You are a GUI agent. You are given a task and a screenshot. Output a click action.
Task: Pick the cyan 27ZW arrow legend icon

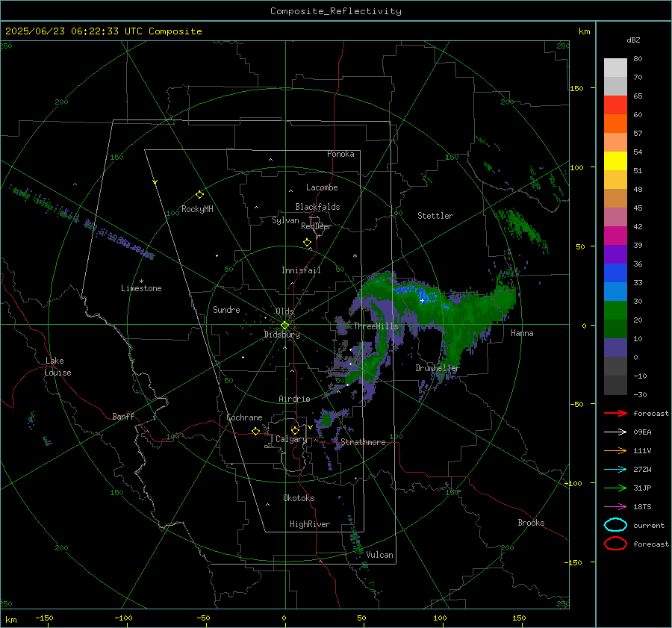(615, 470)
